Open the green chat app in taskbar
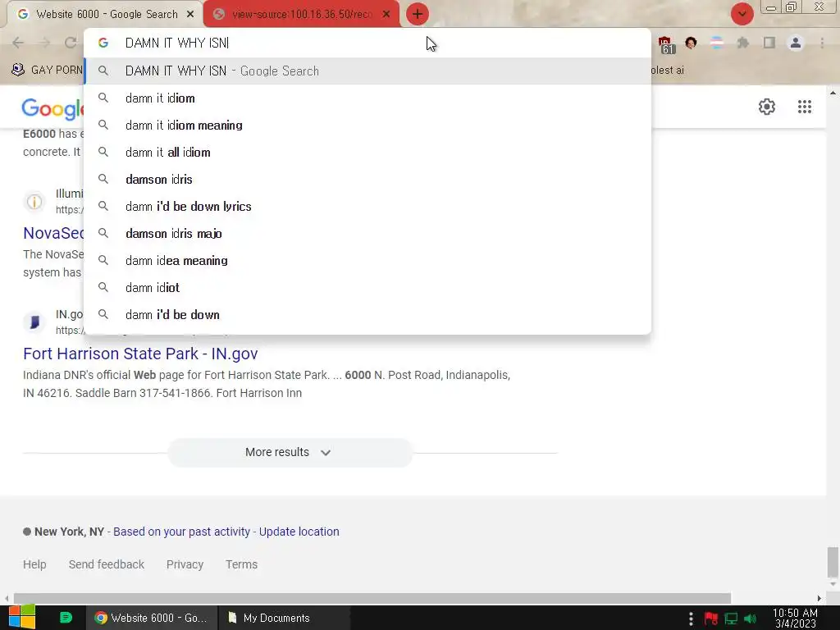The width and height of the screenshot is (840, 630). 66,618
